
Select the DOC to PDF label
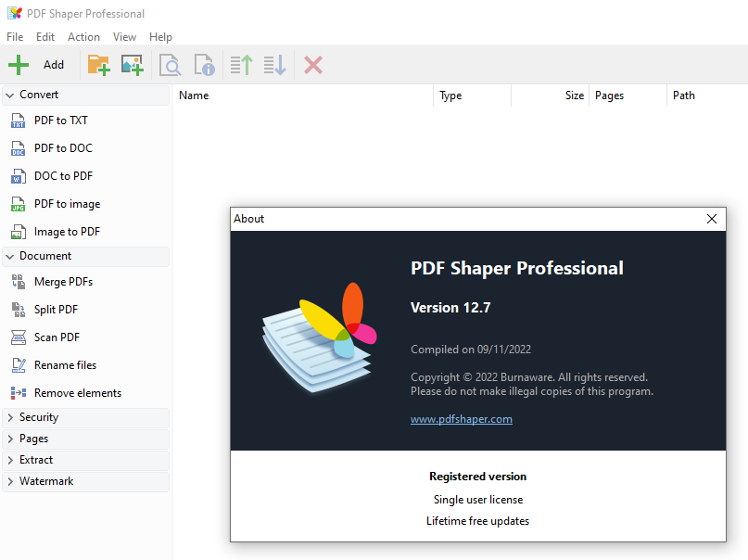pos(63,176)
